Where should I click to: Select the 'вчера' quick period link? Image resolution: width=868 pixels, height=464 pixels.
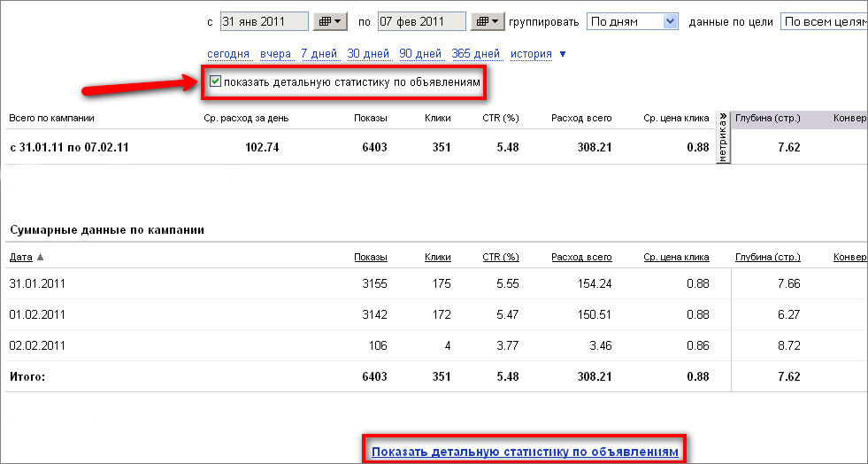pyautogui.click(x=275, y=54)
